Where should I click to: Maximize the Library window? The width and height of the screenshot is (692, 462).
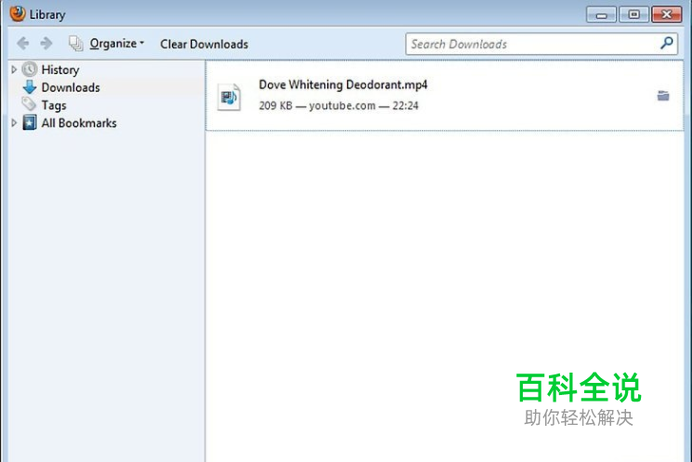tap(634, 15)
